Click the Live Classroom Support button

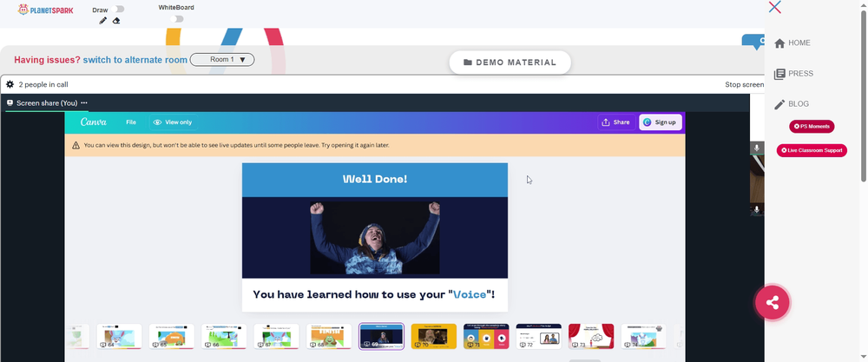812,150
